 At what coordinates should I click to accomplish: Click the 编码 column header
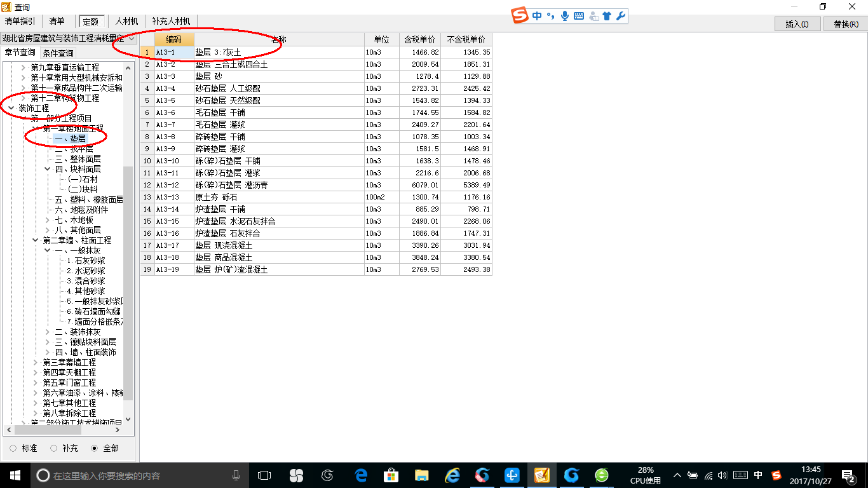pyautogui.click(x=174, y=39)
